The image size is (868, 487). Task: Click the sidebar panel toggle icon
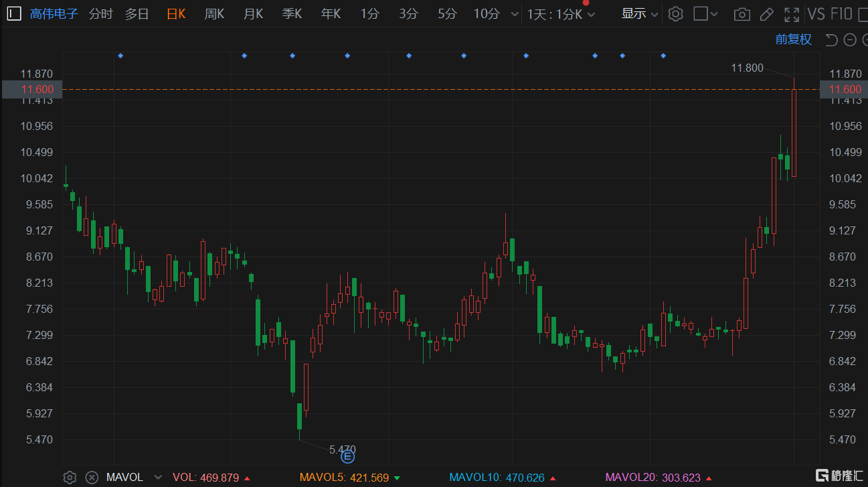point(14,13)
